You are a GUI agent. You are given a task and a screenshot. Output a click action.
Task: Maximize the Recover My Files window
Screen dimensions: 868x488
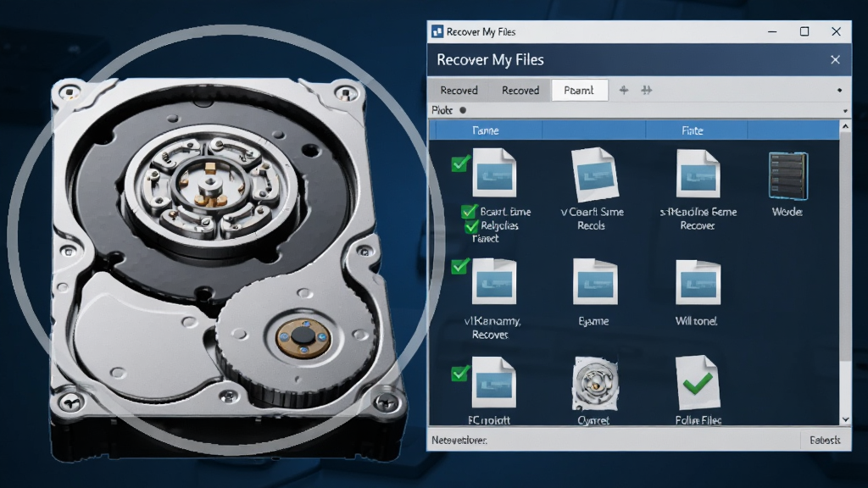[x=804, y=31]
